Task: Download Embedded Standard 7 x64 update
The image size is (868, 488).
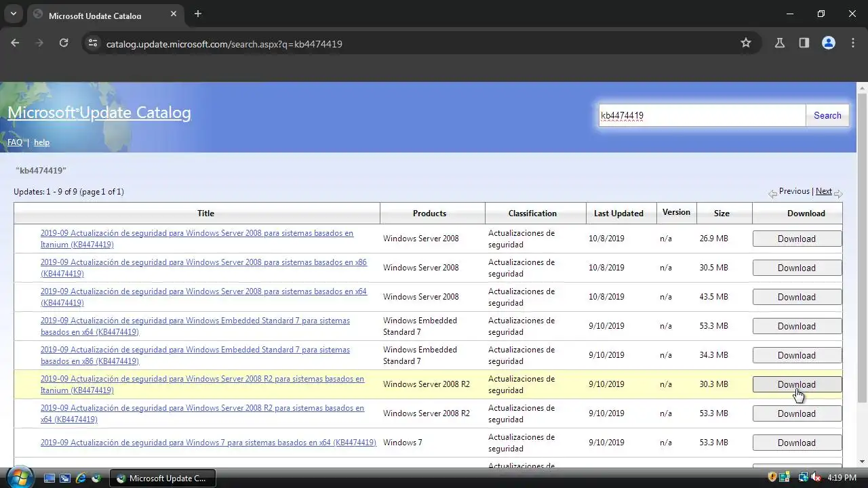Action: (797, 326)
